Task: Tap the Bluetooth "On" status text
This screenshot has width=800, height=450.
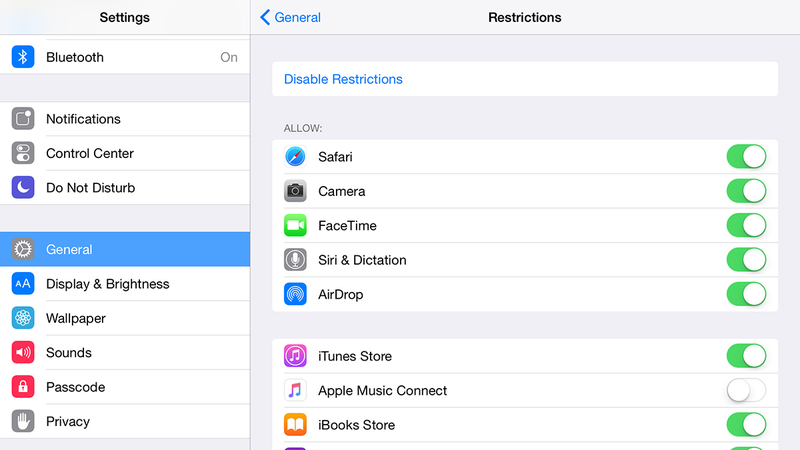Action: point(229,57)
